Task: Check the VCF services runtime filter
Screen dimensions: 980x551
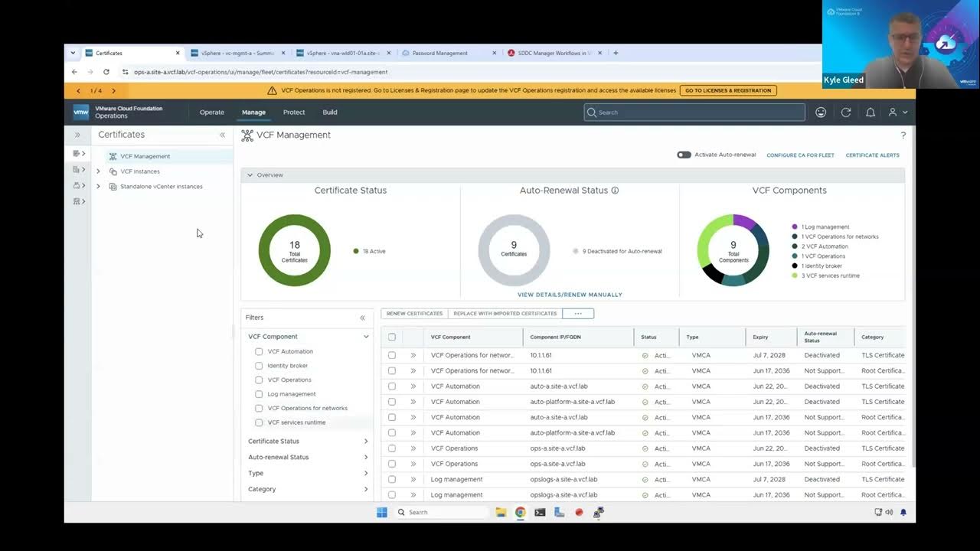Action: click(x=259, y=422)
